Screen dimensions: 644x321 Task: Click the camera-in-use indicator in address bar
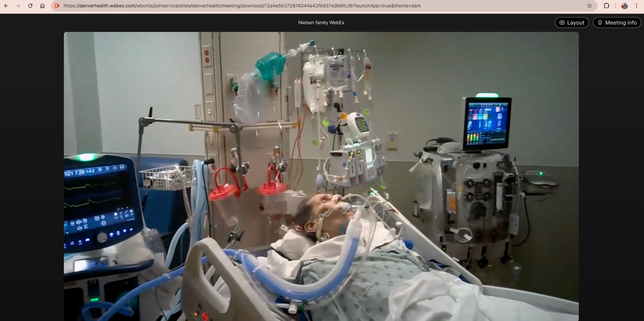(57, 6)
